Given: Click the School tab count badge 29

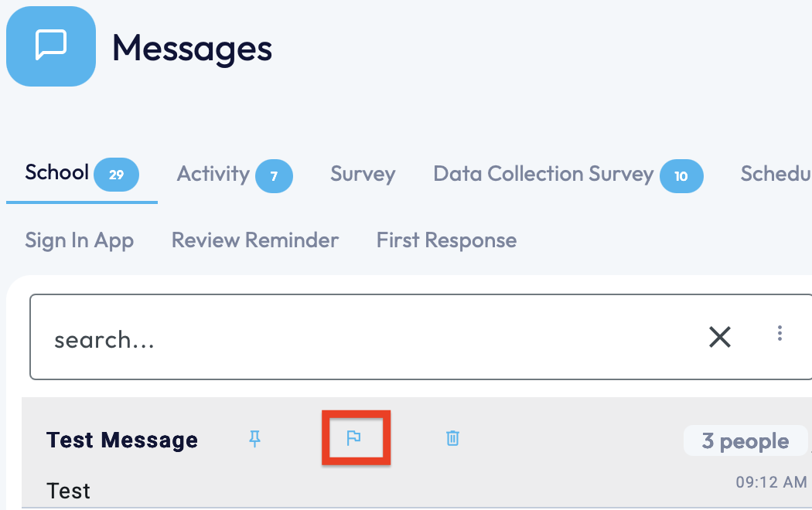Looking at the screenshot, I should 116,175.
